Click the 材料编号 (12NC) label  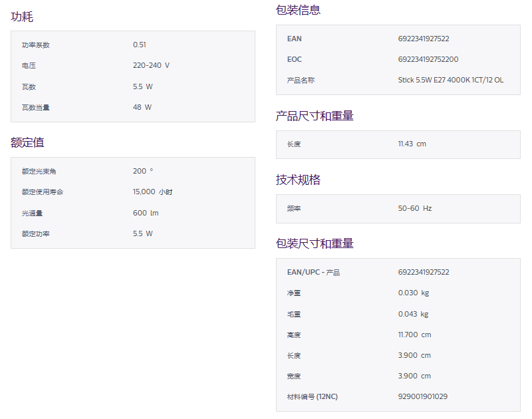313,396
